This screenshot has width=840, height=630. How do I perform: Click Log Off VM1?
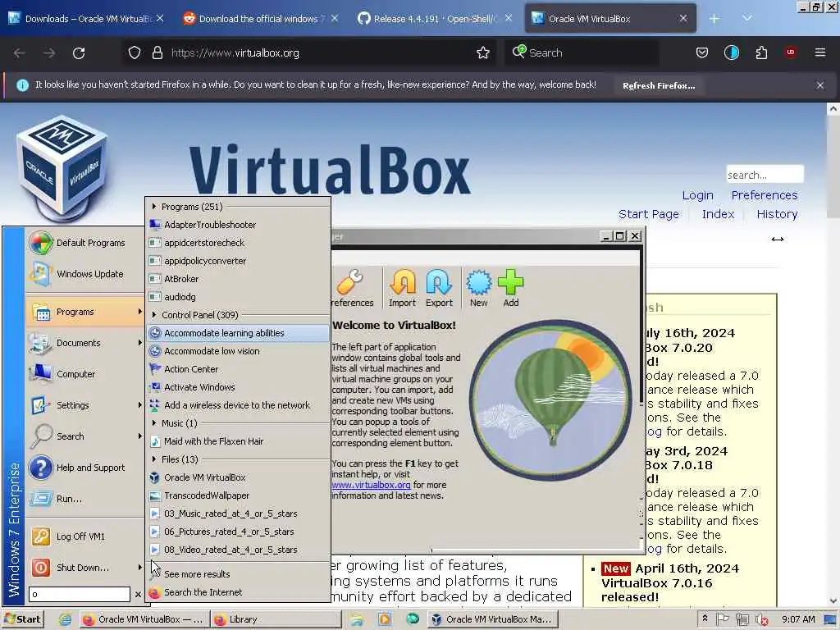(84, 536)
